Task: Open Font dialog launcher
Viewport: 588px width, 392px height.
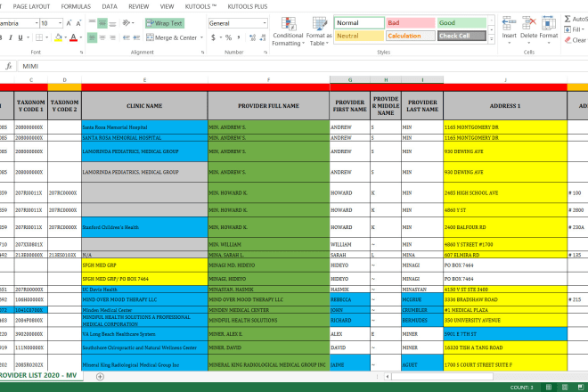Action: (81, 53)
